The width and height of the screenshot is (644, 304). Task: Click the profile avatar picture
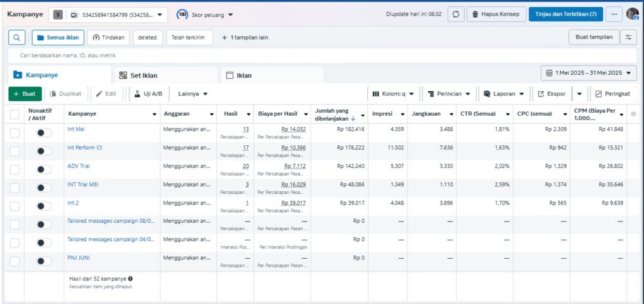click(x=632, y=14)
